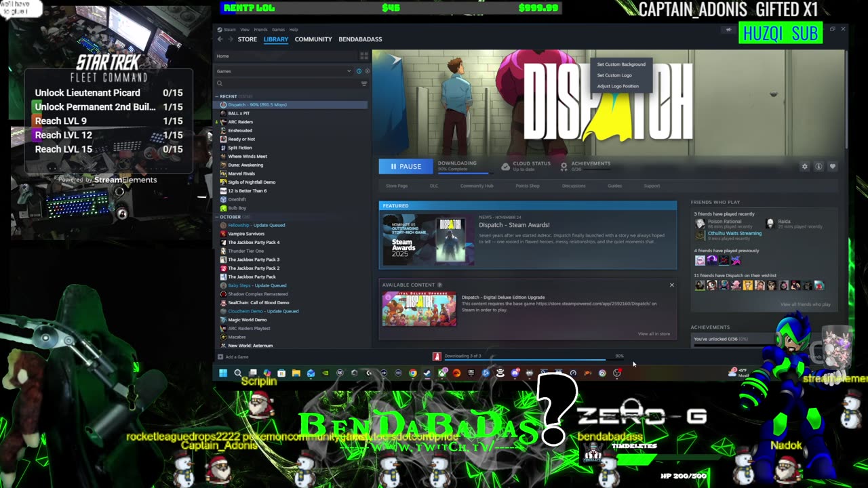Choose Set Custom Background

[621, 64]
